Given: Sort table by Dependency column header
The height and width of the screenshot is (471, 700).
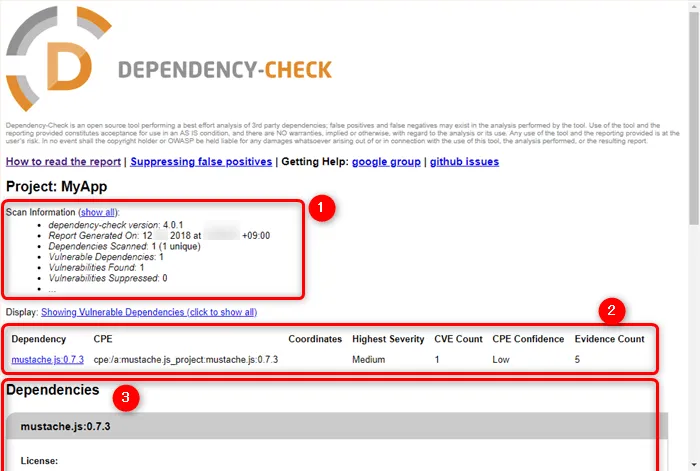Looking at the screenshot, I should coord(39,339).
